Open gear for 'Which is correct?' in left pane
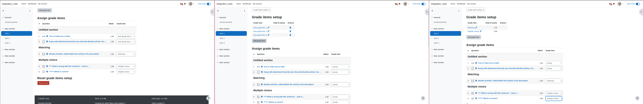 coord(47,72)
